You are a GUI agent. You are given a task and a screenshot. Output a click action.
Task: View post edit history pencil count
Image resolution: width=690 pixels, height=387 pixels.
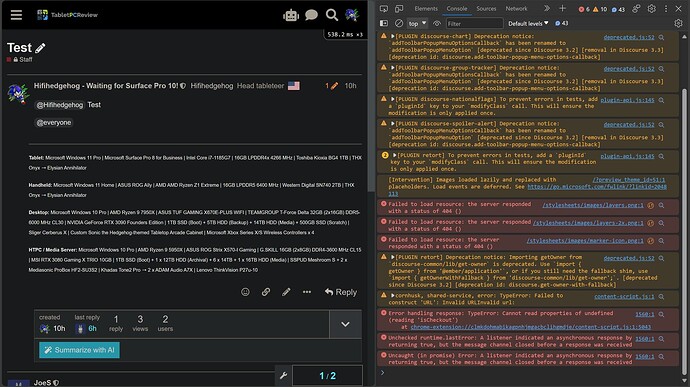tap(332, 86)
